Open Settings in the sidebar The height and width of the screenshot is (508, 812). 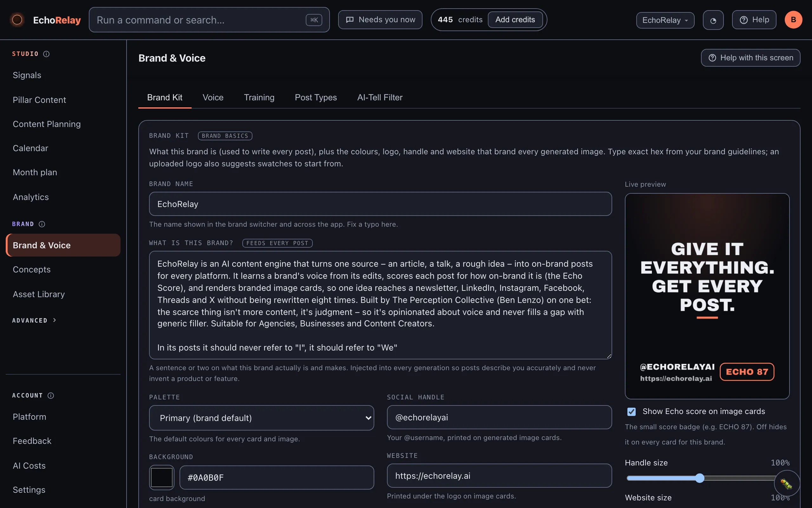(63, 490)
